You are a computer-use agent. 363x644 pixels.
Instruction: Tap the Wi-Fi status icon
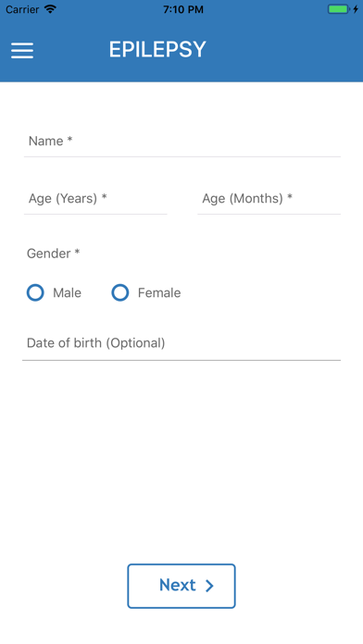(50, 9)
